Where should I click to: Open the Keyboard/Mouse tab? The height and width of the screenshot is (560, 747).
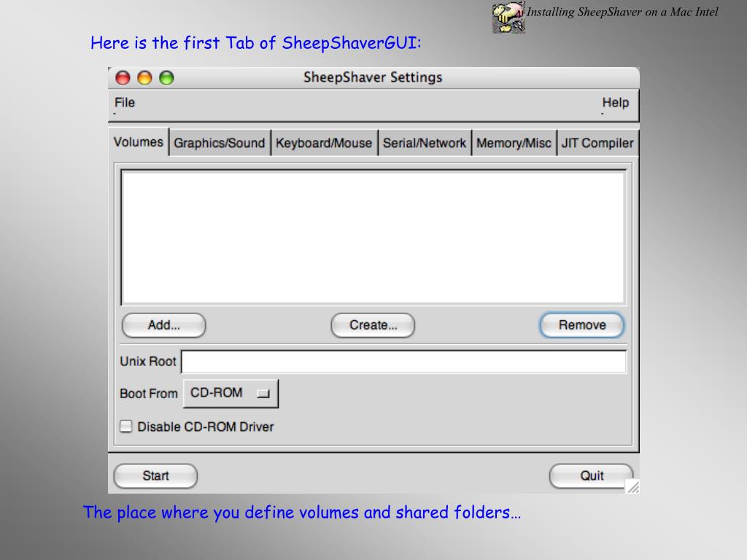324,143
